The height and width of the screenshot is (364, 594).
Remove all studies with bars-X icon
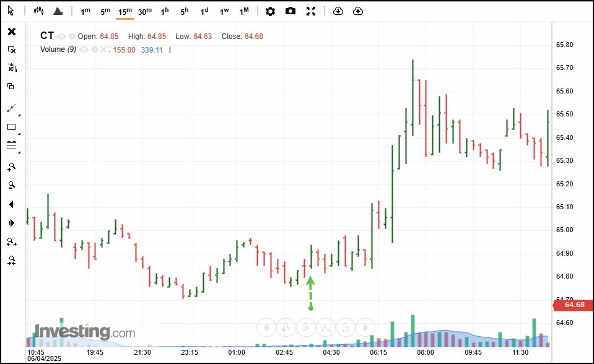coord(12,67)
